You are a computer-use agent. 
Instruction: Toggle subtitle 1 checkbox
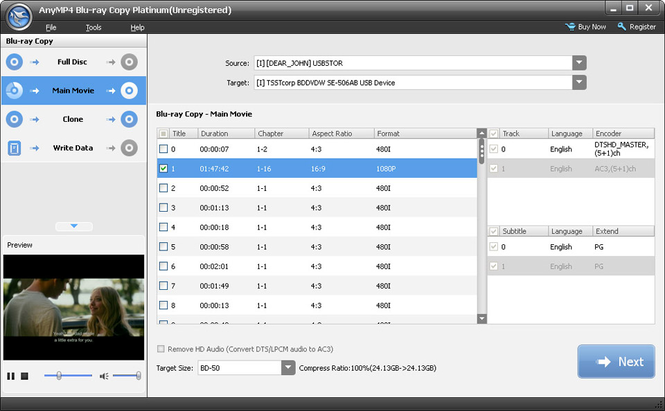pyautogui.click(x=493, y=266)
